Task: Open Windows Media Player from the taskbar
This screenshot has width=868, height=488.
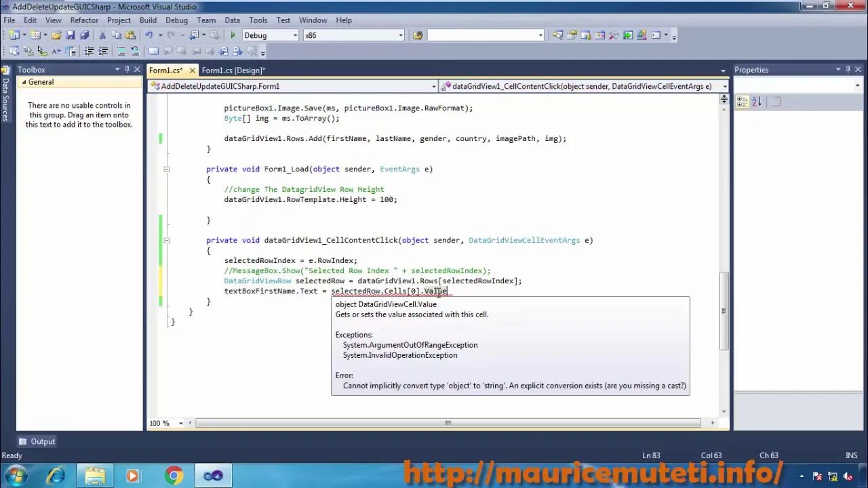Action: (x=133, y=476)
